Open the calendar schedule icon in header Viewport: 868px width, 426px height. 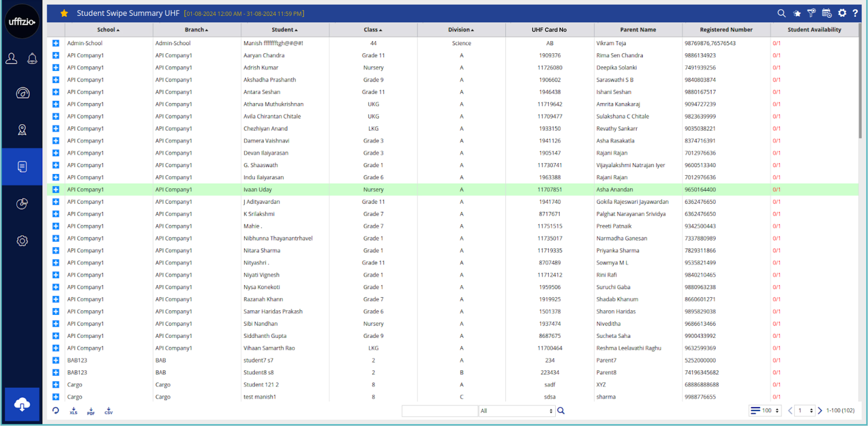coord(826,13)
